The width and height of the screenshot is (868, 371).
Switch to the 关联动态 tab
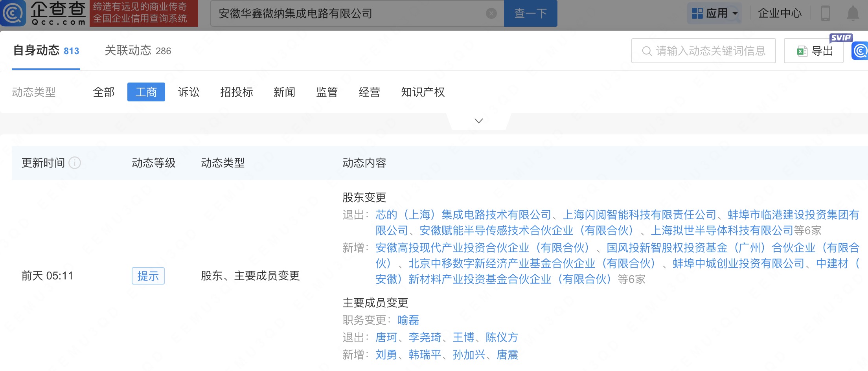tap(138, 51)
